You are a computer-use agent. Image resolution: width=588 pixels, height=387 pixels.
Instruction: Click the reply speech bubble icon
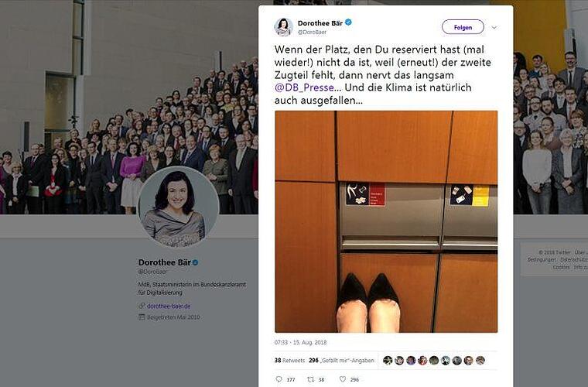click(x=279, y=379)
